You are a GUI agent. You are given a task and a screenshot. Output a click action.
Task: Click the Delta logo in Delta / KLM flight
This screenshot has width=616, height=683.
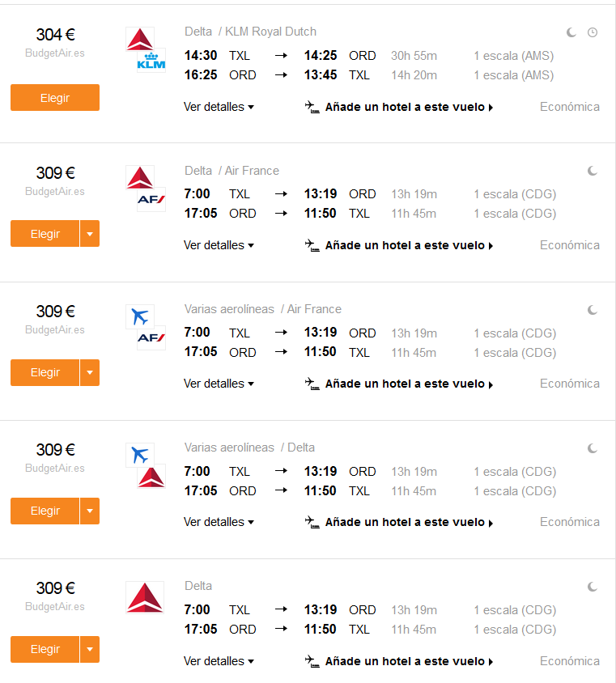pyautogui.click(x=140, y=39)
